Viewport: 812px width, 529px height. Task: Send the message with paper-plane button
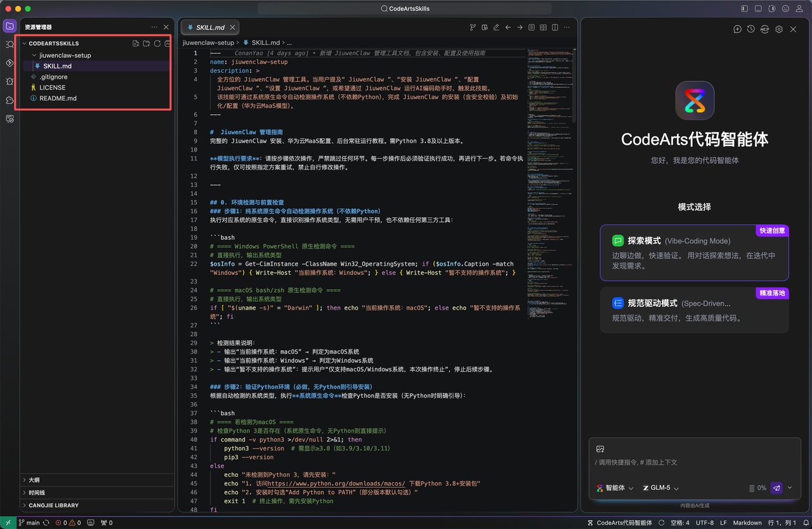pos(776,488)
